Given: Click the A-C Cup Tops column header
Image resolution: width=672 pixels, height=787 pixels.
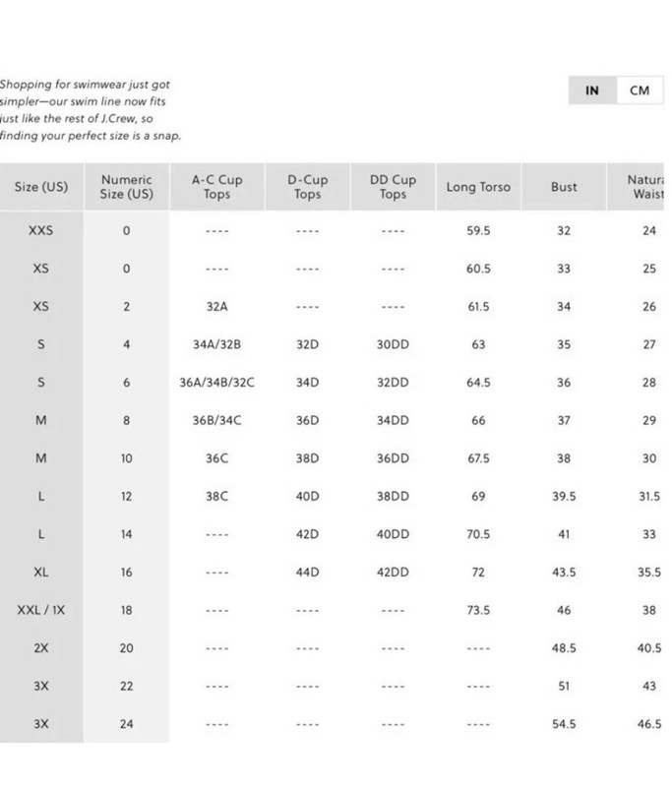Looking at the screenshot, I should pyautogui.click(x=216, y=187).
